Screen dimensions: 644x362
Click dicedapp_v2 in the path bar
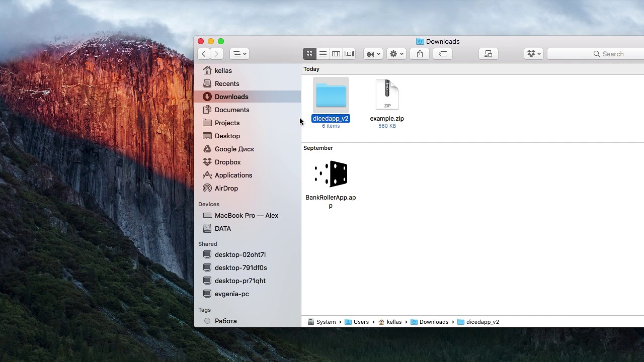478,322
